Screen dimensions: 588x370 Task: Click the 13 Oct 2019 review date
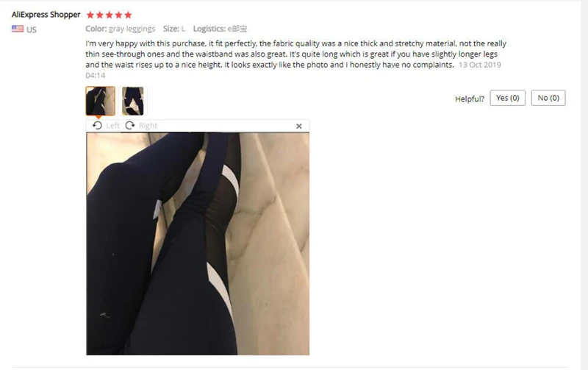pos(480,65)
